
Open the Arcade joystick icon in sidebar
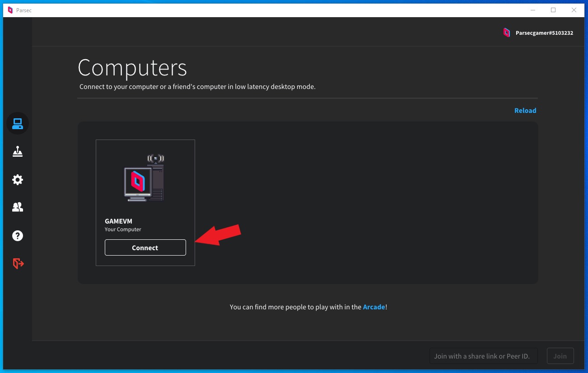pyautogui.click(x=18, y=152)
